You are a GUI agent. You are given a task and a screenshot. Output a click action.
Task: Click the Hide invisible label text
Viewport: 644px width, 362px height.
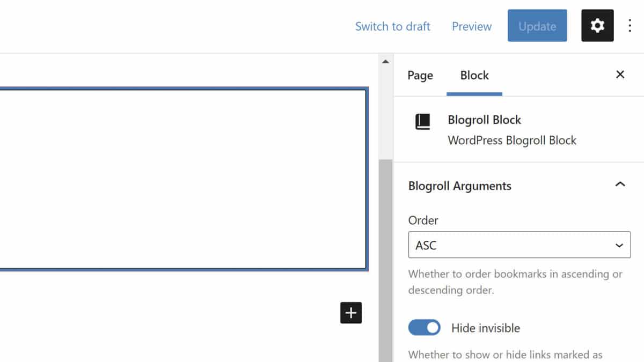(485, 328)
